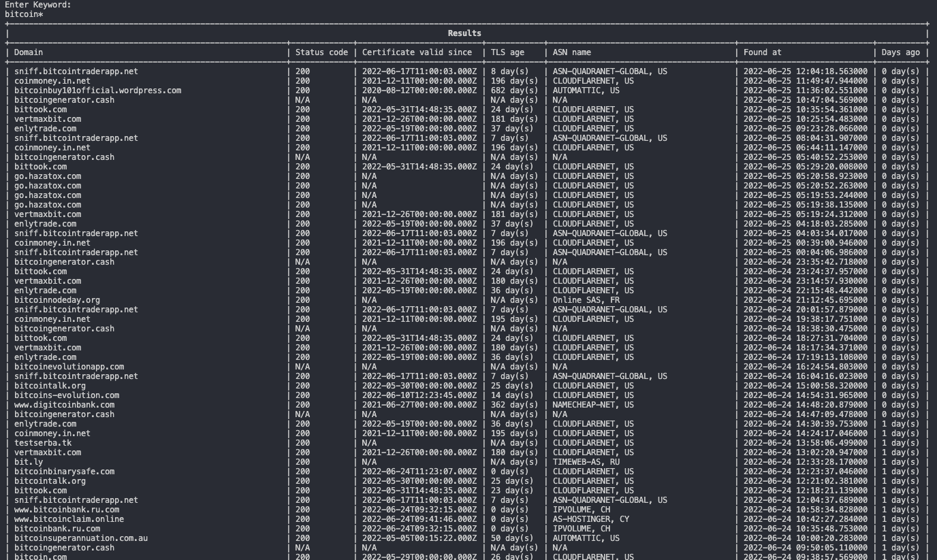Click the bitcoin.com row at bottom
937x560 pixels.
pos(44,557)
